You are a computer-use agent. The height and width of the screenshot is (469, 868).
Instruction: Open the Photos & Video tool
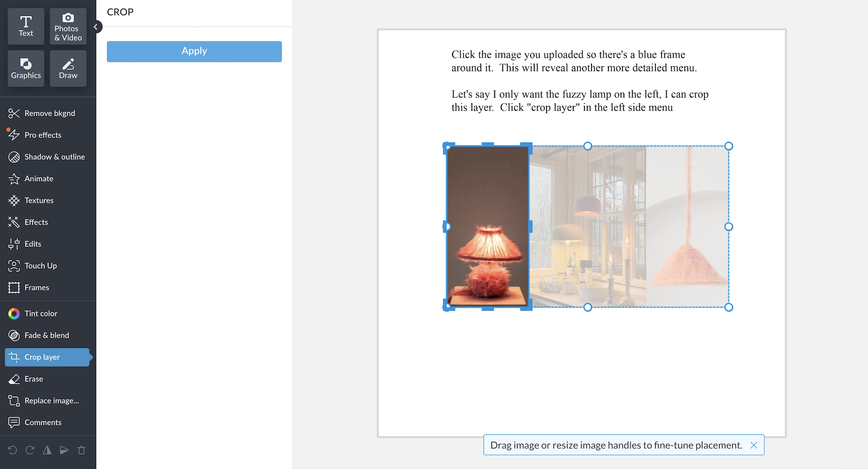click(68, 26)
